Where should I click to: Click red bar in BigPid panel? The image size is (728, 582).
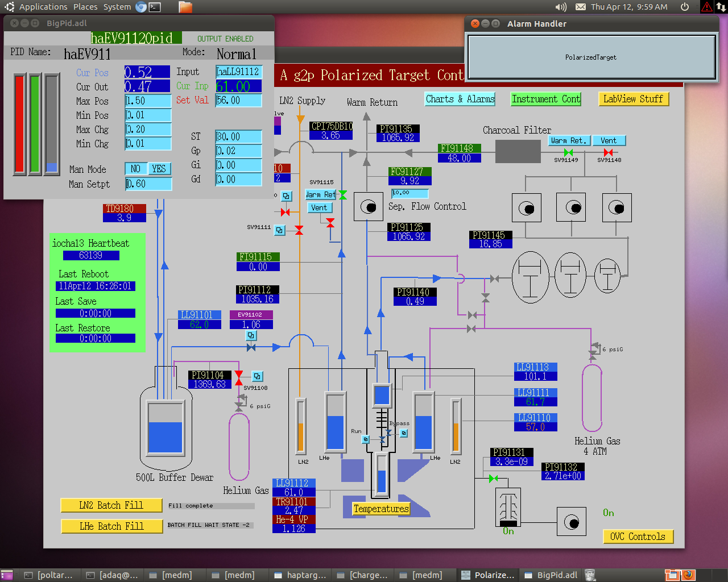19,123
